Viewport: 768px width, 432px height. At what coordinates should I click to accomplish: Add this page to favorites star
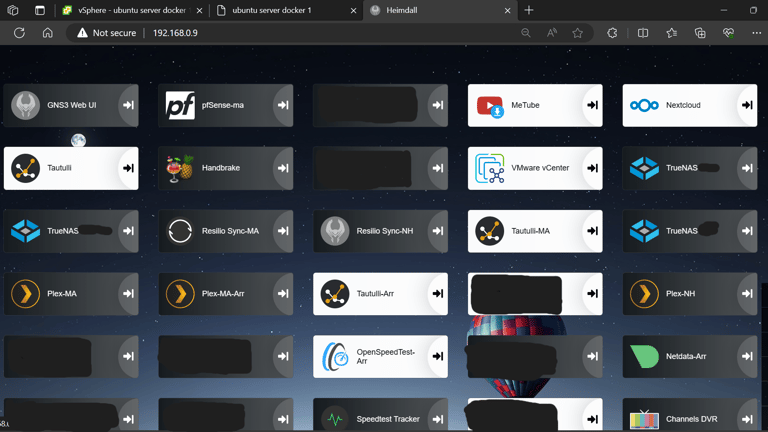tap(577, 33)
